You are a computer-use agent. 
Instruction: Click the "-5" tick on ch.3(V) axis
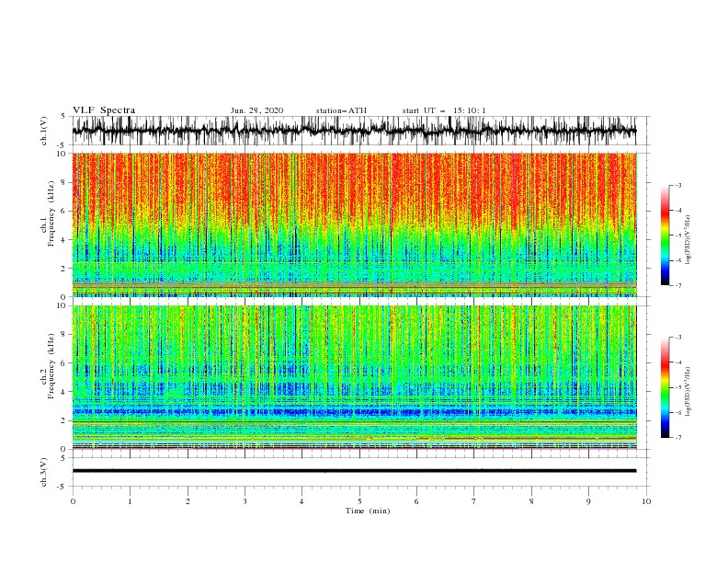pyautogui.click(x=63, y=487)
